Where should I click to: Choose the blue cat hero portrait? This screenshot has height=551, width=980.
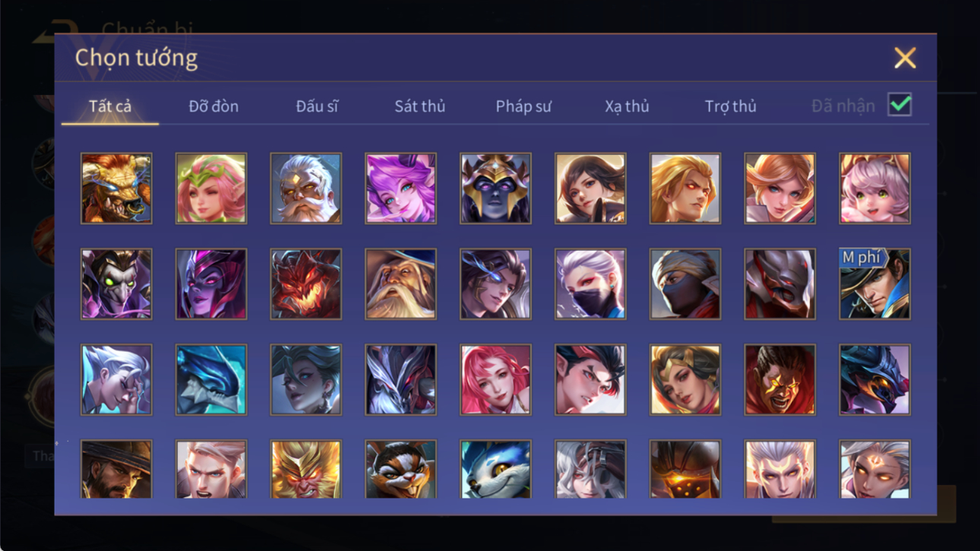click(x=495, y=469)
